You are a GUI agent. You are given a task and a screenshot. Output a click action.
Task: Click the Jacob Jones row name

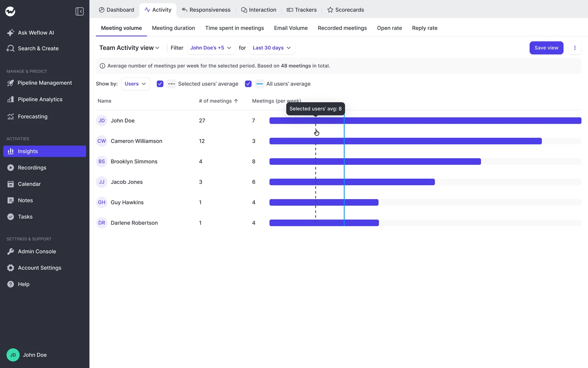(x=127, y=182)
